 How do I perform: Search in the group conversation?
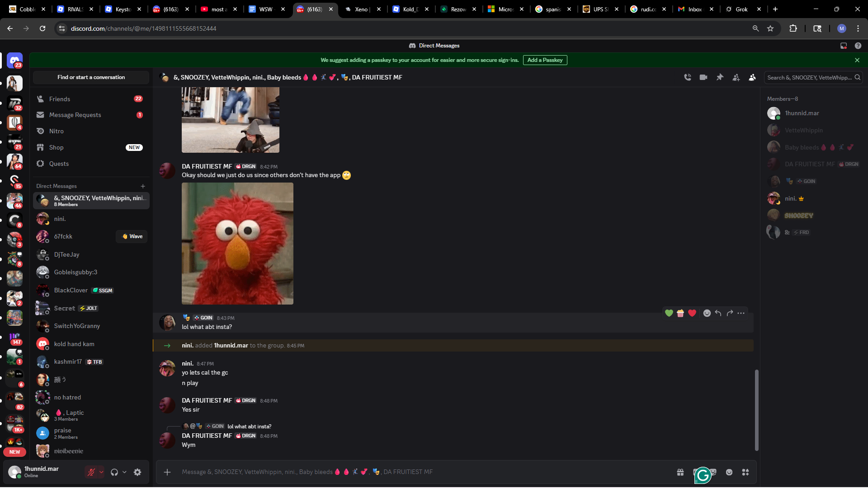(813, 77)
